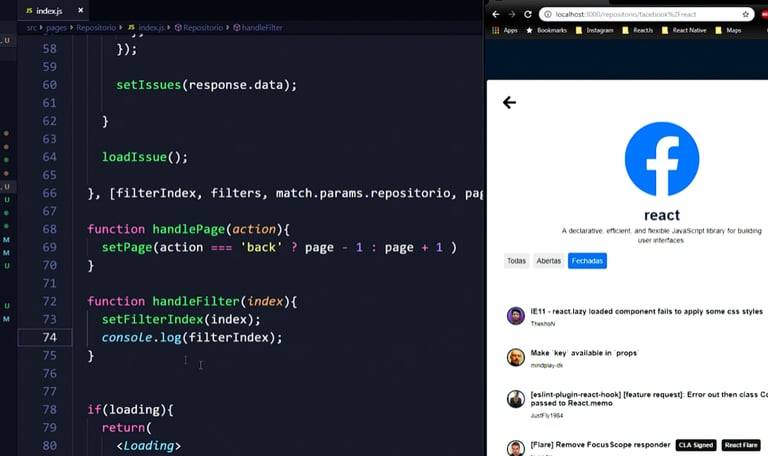Click the site info icon in address bar

(548, 14)
